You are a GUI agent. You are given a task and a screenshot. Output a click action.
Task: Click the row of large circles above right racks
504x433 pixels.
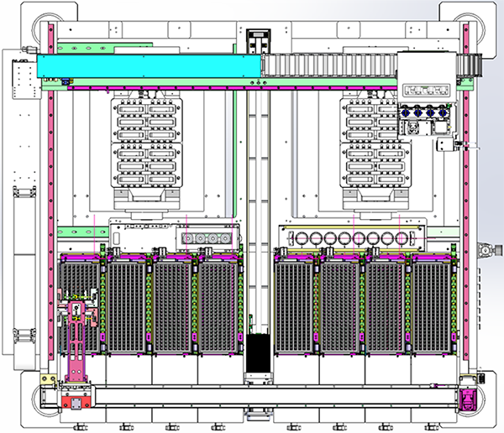click(351, 237)
